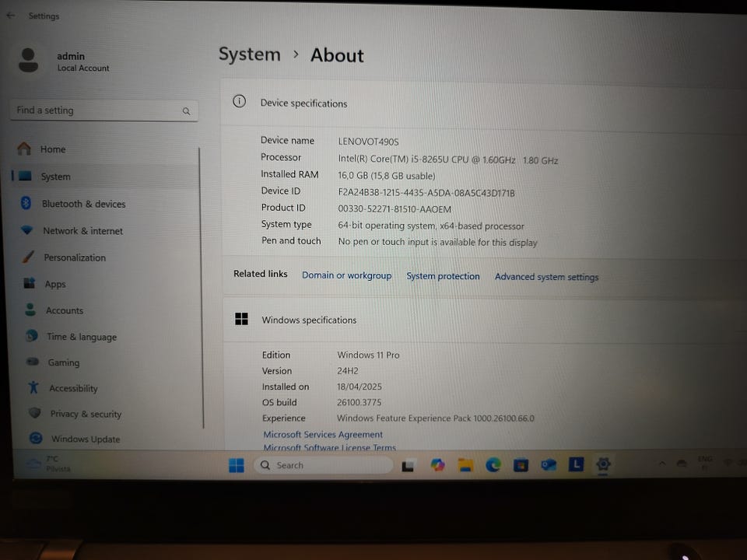Open the System protection link

(443, 276)
